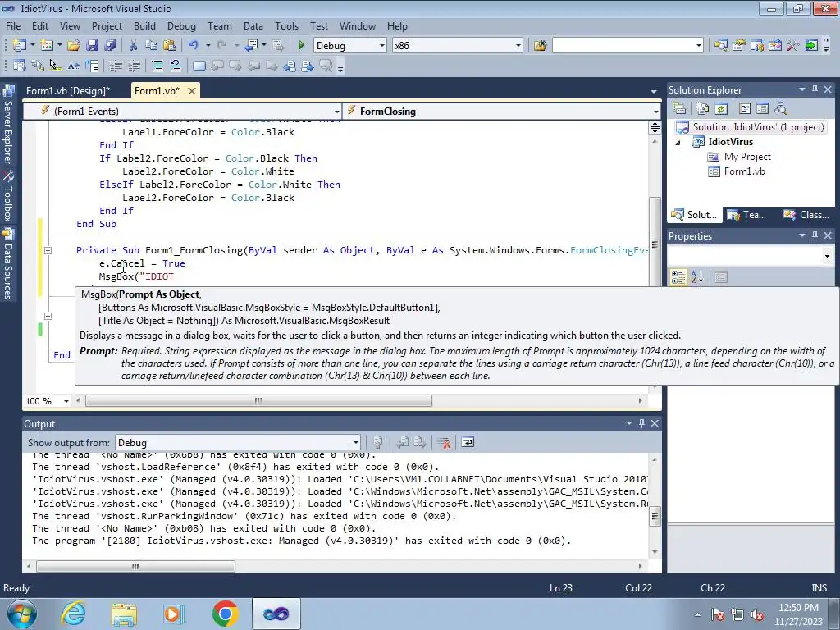Collapse the IdiotVirus project node

tap(678, 143)
